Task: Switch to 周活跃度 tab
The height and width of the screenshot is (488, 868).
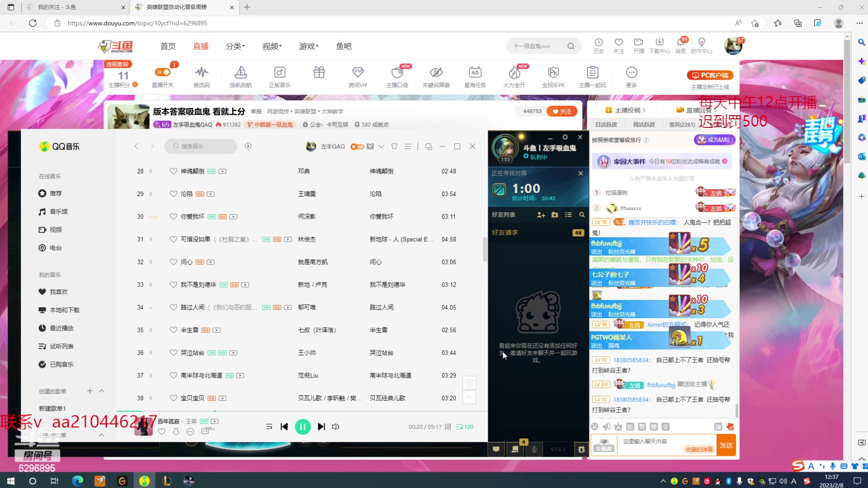Action: 644,125
